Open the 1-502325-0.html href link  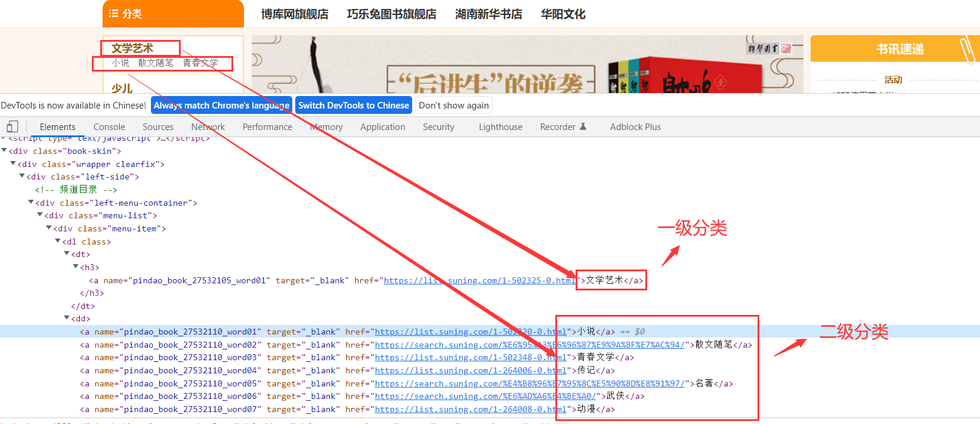coord(479,280)
